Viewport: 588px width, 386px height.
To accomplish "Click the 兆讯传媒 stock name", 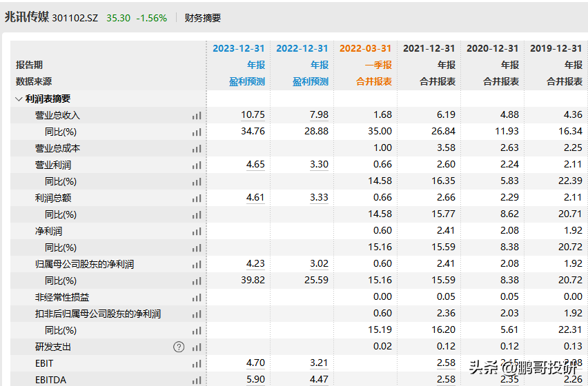I will [27, 17].
